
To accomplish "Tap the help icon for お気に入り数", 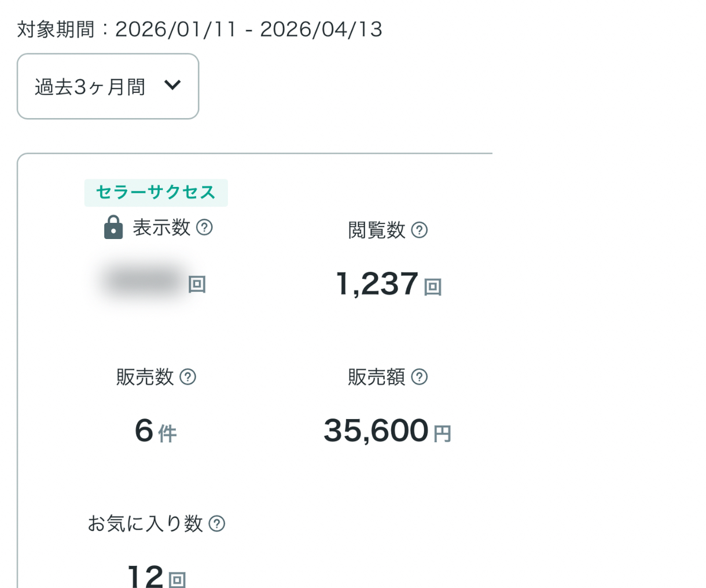I will tap(216, 524).
